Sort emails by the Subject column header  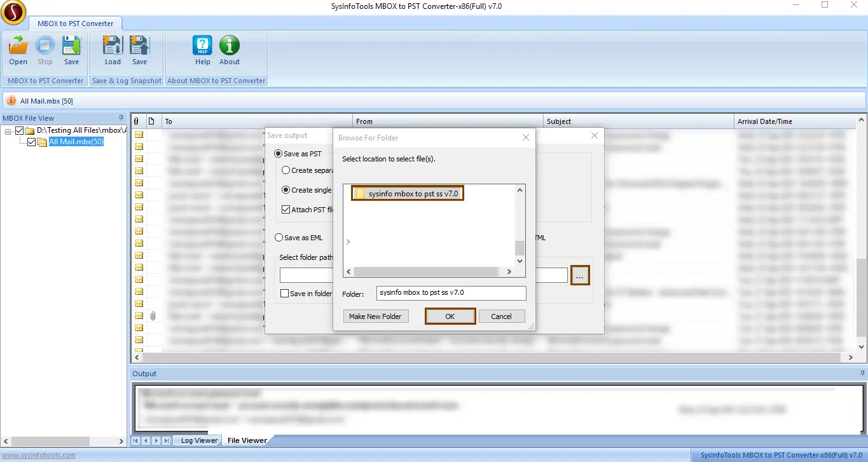[x=639, y=121]
